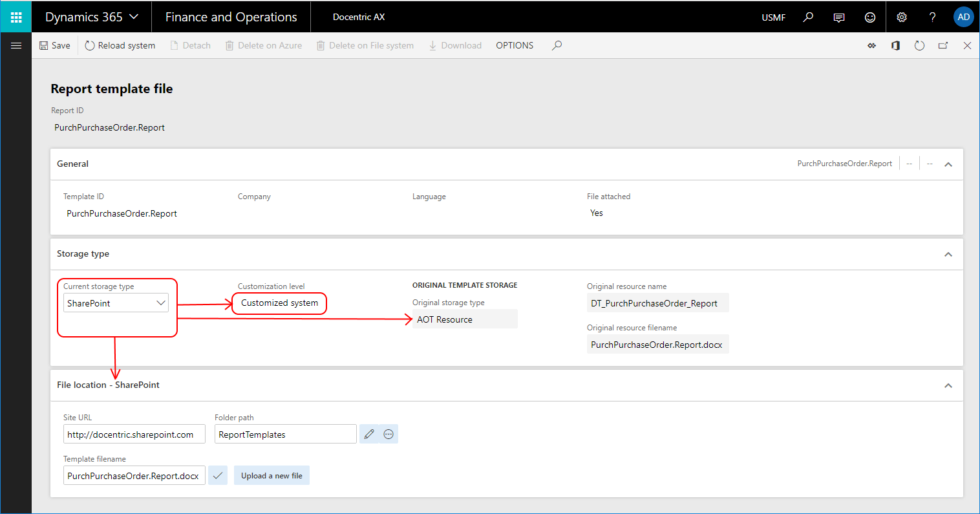This screenshot has width=980, height=514.
Task: Open the app launcher waffle icon
Action: 16,17
